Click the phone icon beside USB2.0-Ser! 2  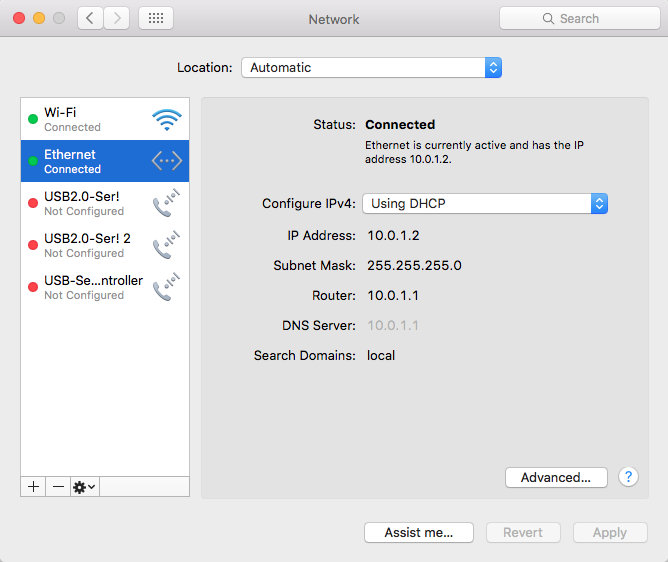[167, 245]
